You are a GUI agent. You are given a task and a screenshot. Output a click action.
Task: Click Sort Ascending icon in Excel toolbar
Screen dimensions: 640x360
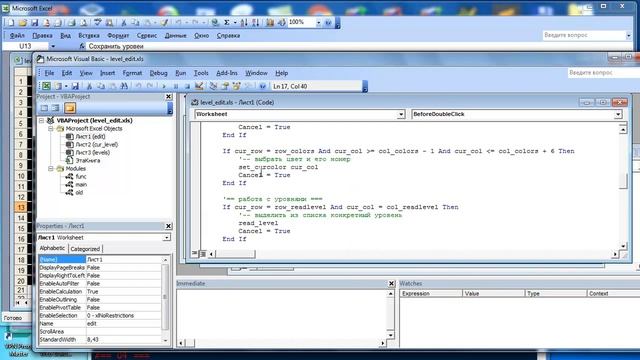pyautogui.click(x=244, y=22)
